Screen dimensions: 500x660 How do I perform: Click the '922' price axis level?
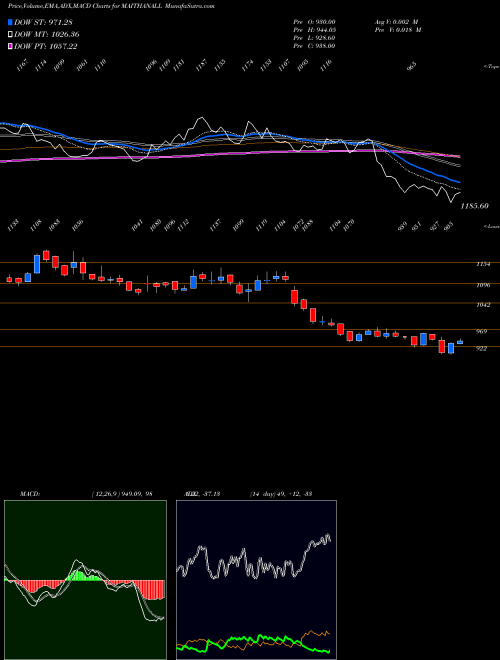click(x=481, y=349)
